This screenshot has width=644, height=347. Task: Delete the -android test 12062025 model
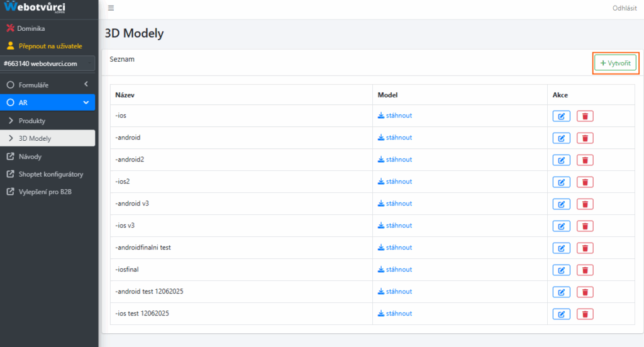coord(585,292)
